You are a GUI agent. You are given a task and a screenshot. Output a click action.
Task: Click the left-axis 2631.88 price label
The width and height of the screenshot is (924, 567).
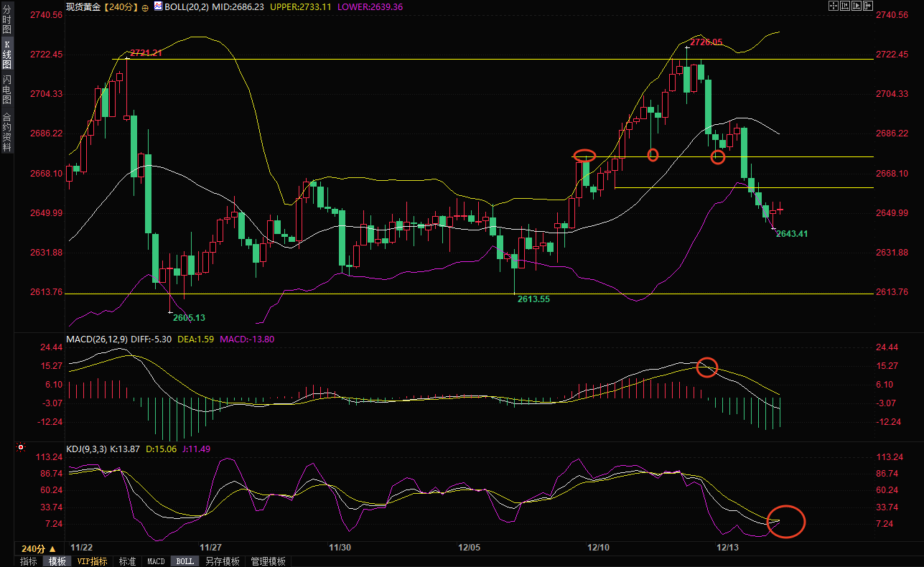47,253
